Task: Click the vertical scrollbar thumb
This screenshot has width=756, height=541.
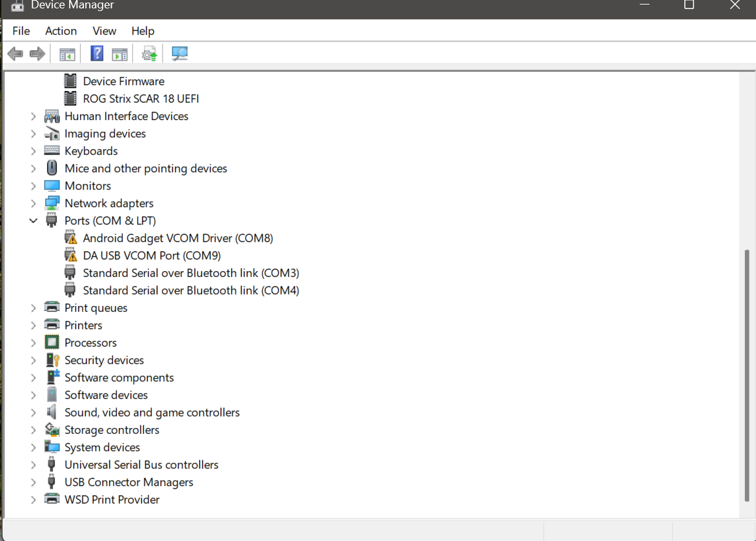Action: click(x=748, y=374)
